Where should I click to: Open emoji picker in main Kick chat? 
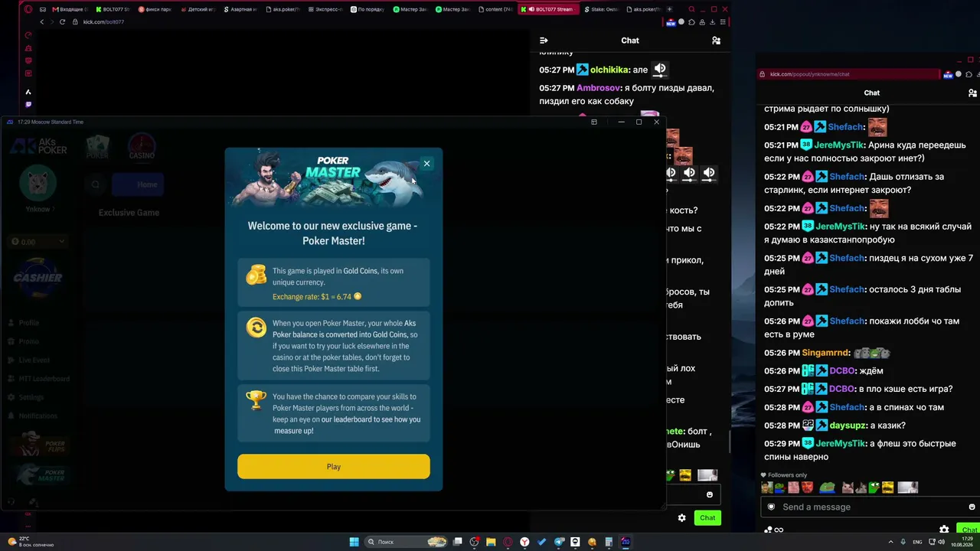710,494
